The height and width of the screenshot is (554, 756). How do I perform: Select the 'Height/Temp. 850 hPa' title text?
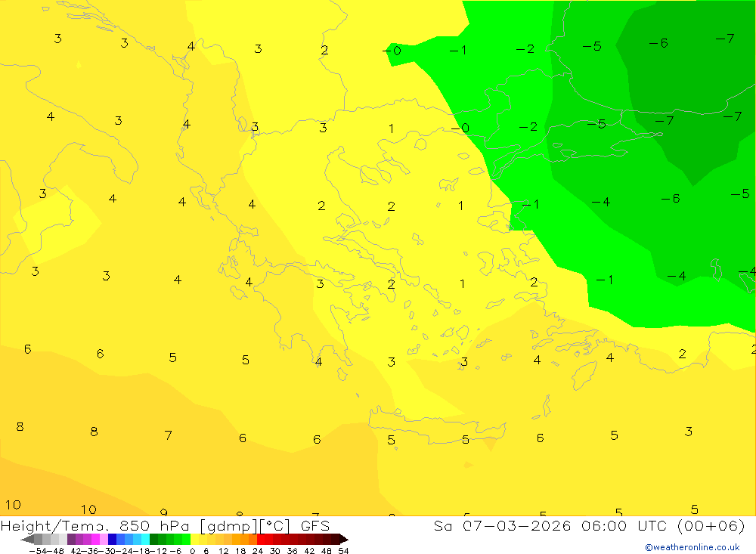(94, 526)
